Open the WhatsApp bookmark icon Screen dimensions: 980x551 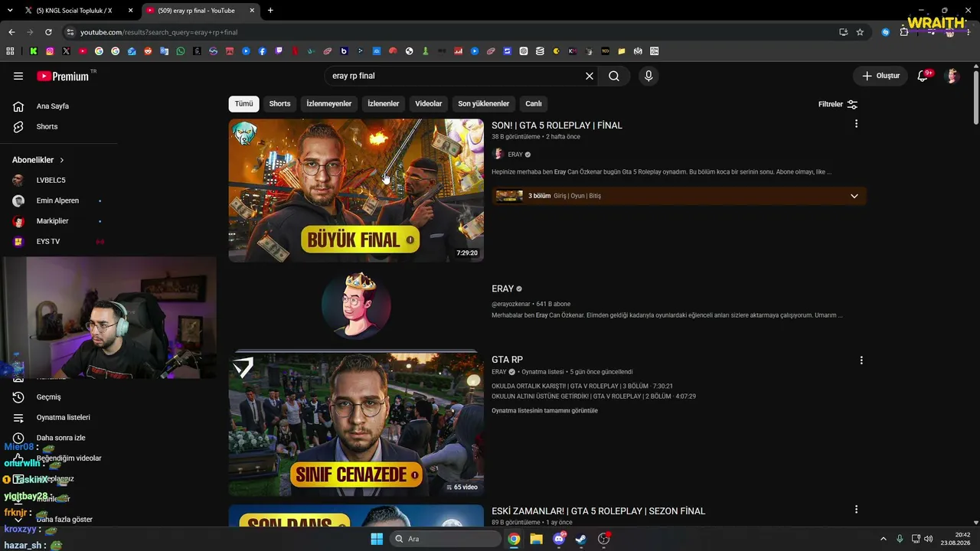point(181,51)
